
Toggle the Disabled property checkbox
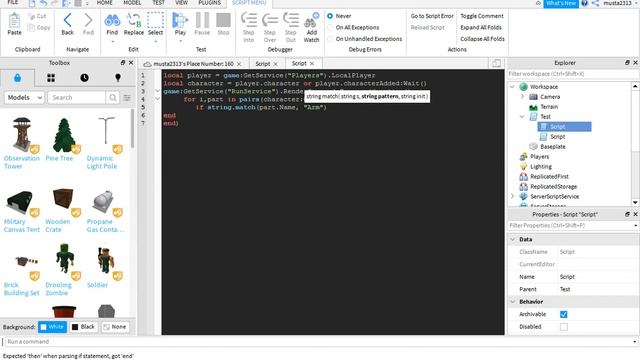coord(564,327)
